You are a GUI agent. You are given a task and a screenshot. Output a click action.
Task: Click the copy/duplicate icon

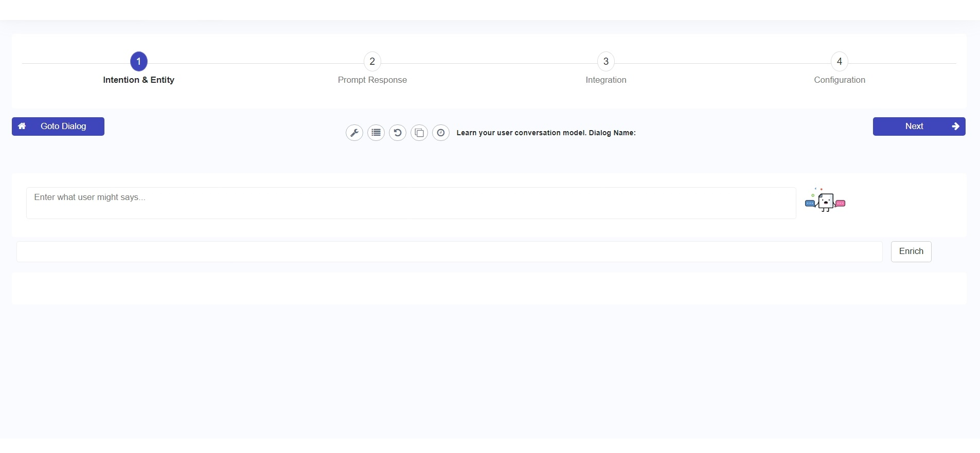pyautogui.click(x=419, y=133)
